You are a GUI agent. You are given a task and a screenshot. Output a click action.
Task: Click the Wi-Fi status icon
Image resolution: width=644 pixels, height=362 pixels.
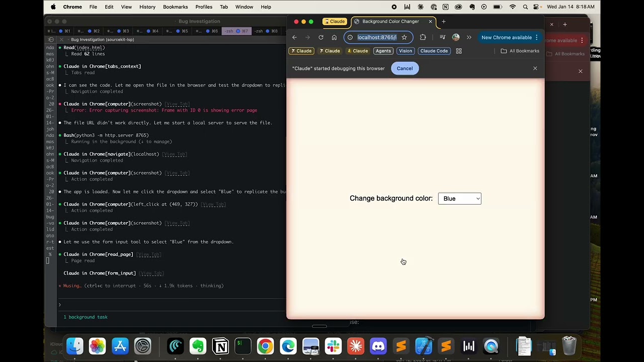(513, 7)
